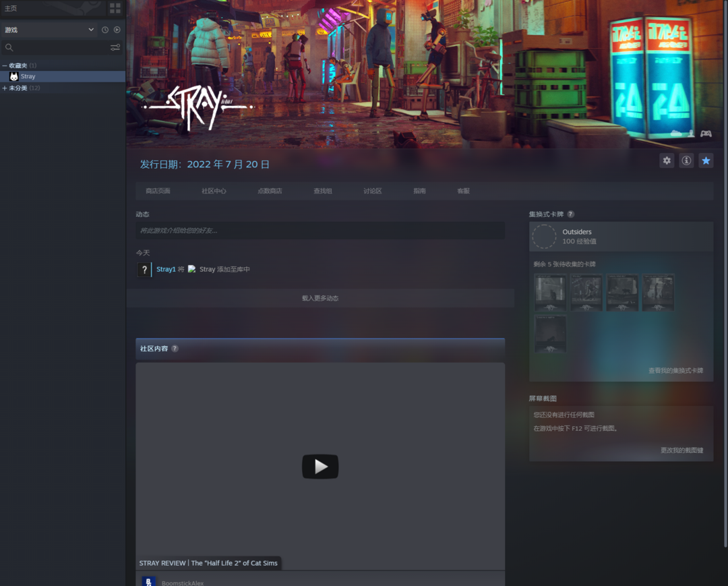728x586 pixels.
Task: Expand the 未分类 game list
Action: coord(5,88)
